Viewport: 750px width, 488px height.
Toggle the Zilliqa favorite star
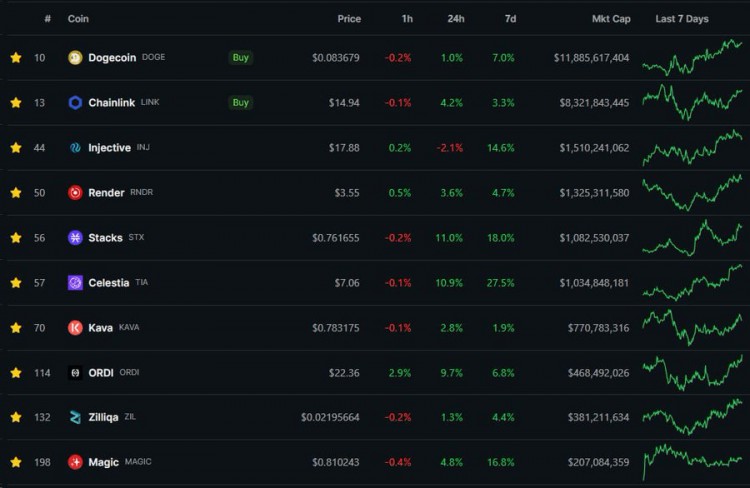pyautogui.click(x=16, y=417)
